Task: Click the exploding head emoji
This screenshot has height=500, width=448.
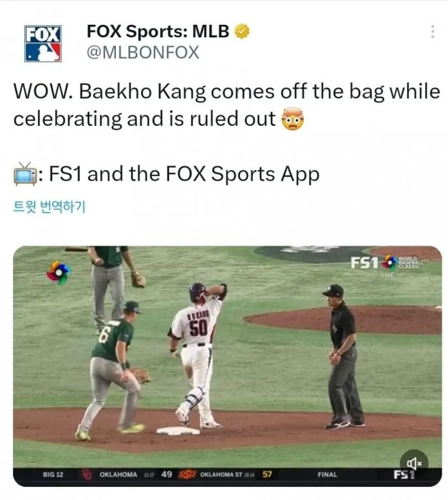Action: (293, 119)
